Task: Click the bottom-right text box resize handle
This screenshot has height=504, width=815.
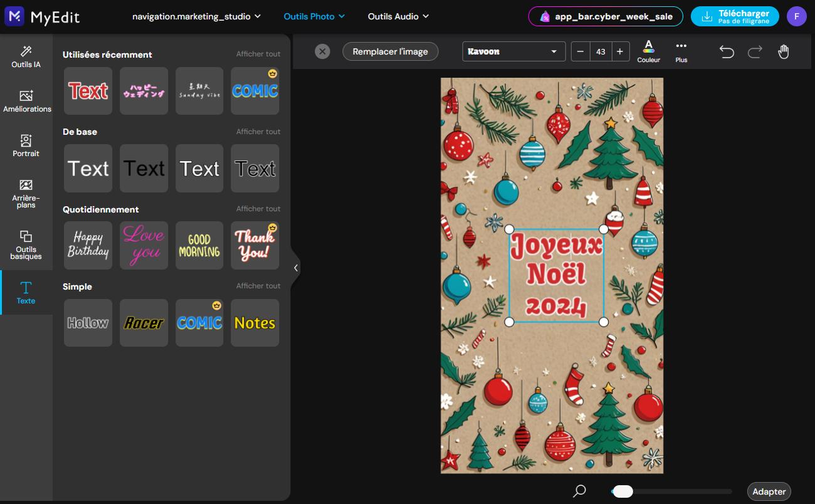Action: pos(604,322)
